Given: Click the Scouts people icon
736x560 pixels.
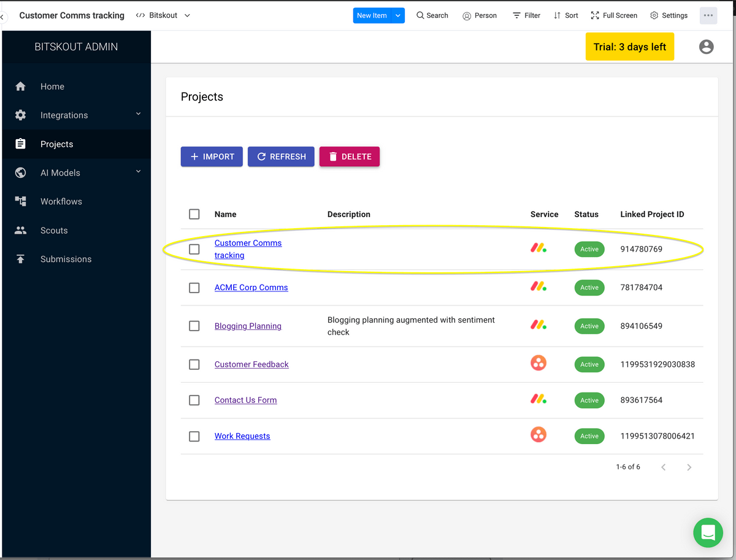Looking at the screenshot, I should pos(20,231).
